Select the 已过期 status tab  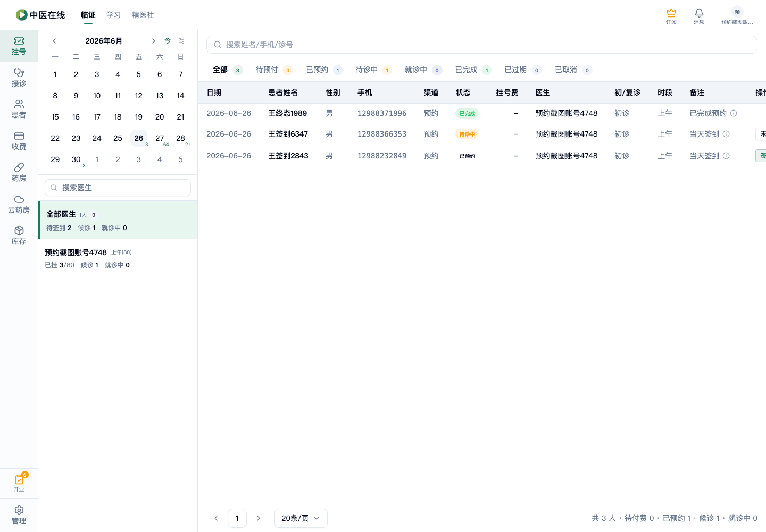point(523,70)
